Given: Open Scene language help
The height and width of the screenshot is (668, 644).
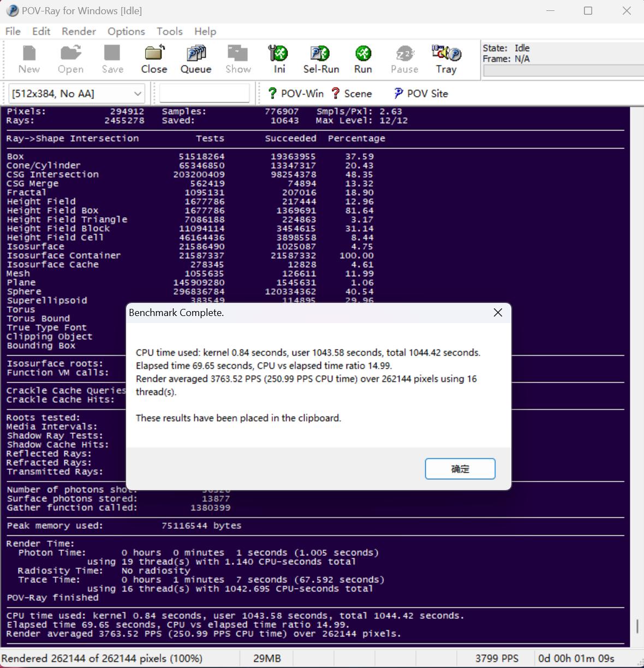Looking at the screenshot, I should point(351,93).
